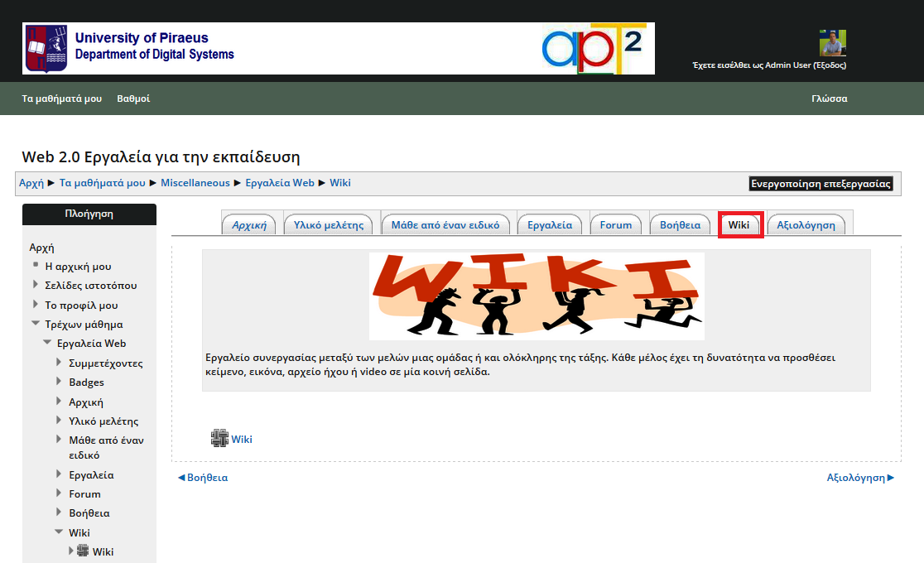
Task: Click the Wiki activity icon in content area
Action: pos(219,438)
